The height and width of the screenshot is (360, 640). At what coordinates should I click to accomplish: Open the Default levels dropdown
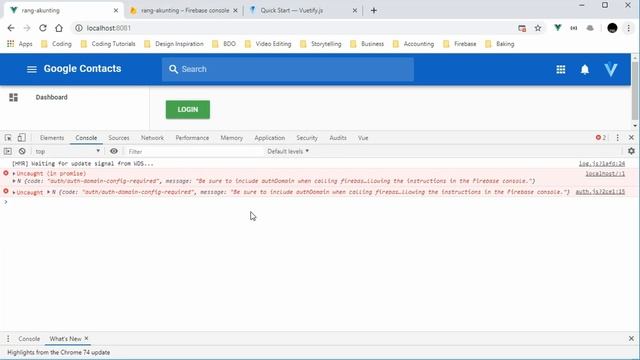tap(288, 151)
